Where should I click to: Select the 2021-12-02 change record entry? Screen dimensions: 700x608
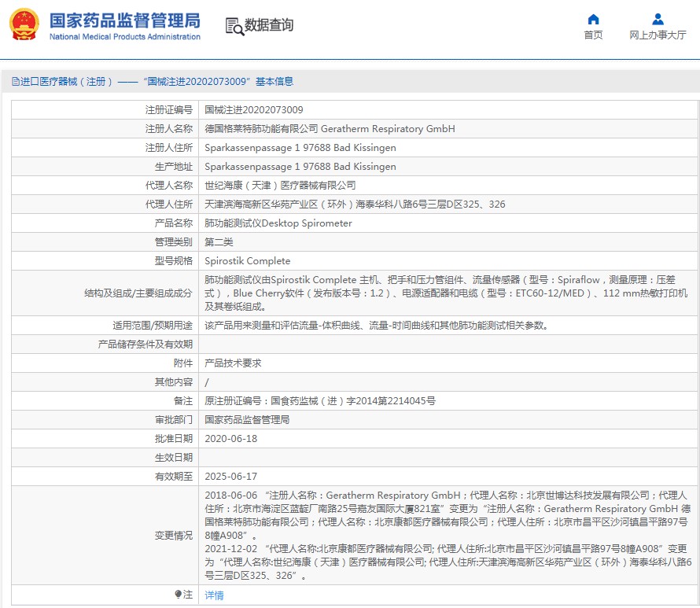[448, 562]
